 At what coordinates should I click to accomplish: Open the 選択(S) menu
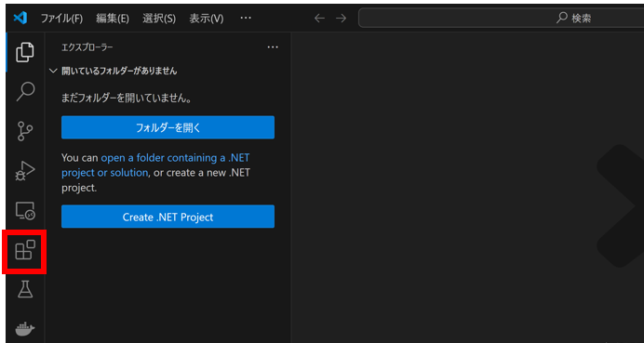(159, 19)
